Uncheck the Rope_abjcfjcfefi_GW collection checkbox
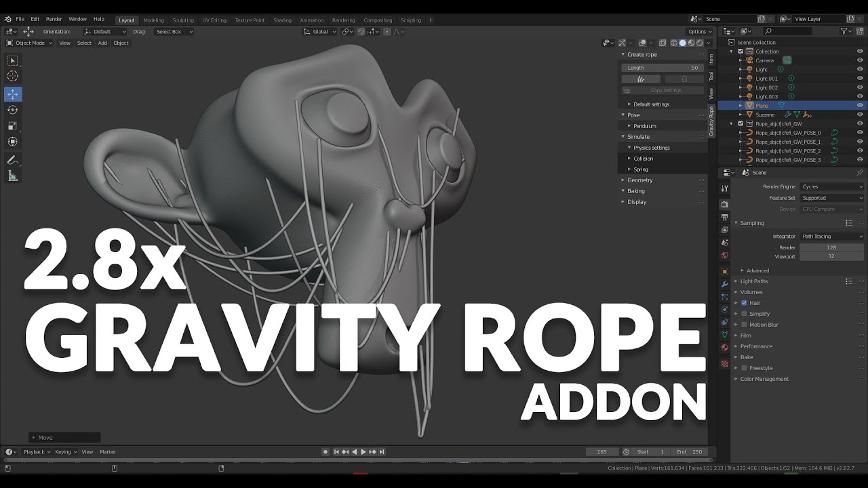868x488 pixels. [x=741, y=124]
